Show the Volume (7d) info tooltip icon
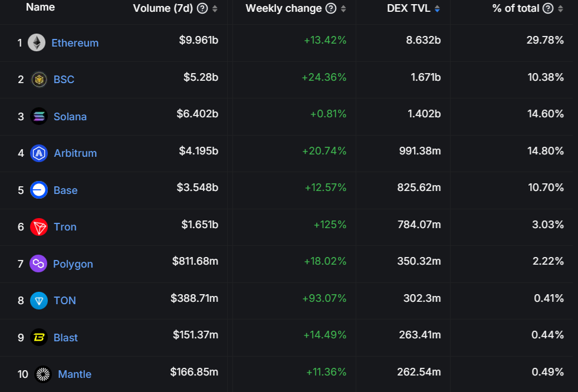578x392 pixels. click(202, 8)
